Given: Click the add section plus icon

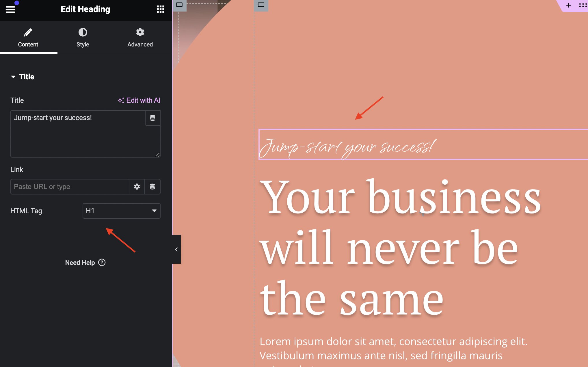Looking at the screenshot, I should click(568, 5).
